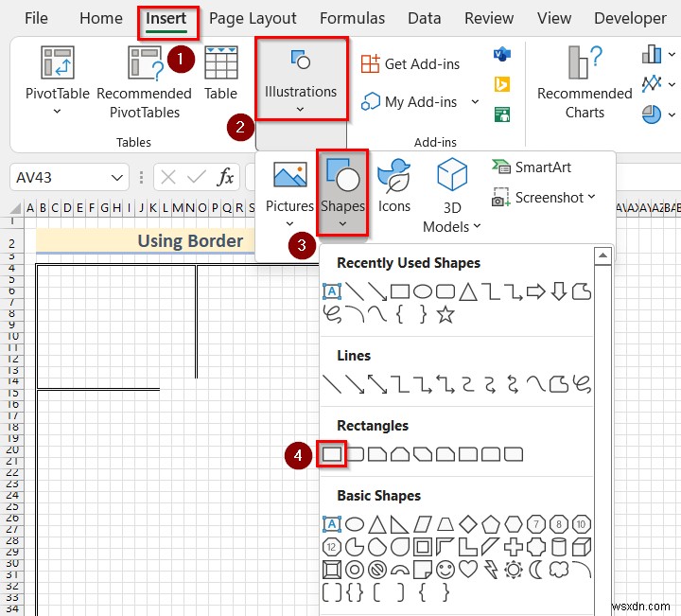Screen dimensions: 681x616
Task: Click the Icons button
Action: 393,185
